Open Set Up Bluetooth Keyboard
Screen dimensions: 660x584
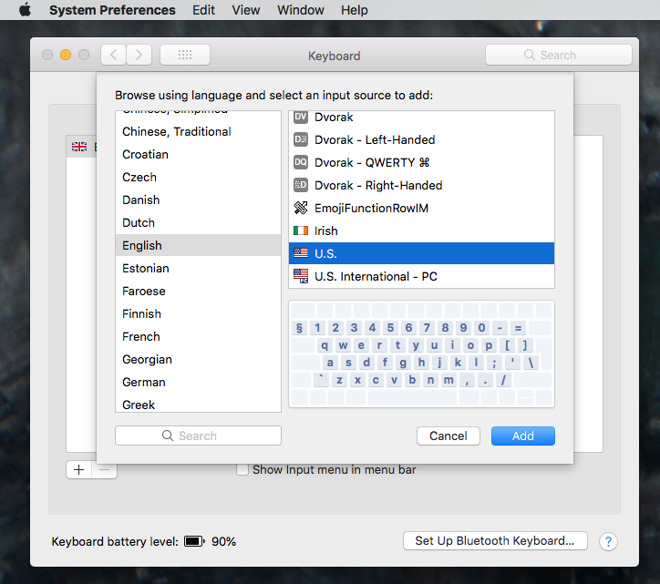point(495,541)
